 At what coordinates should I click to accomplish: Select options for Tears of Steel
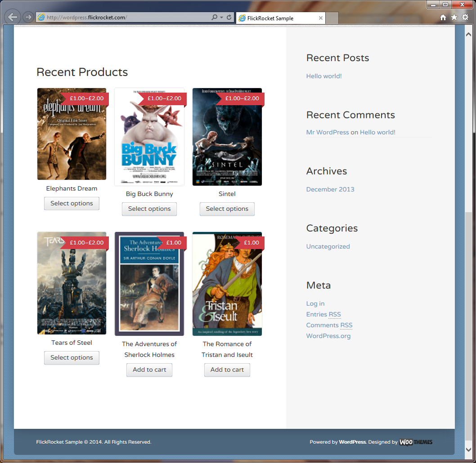click(x=72, y=358)
